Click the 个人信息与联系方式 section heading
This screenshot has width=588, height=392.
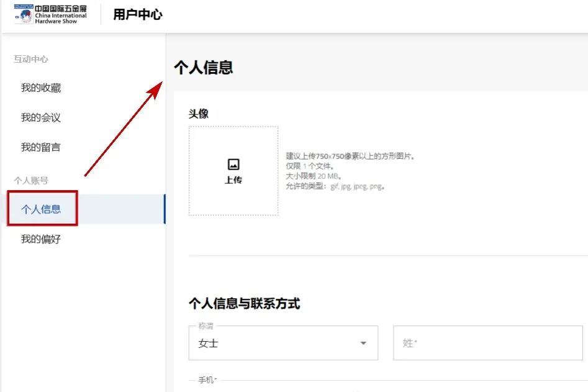(245, 304)
